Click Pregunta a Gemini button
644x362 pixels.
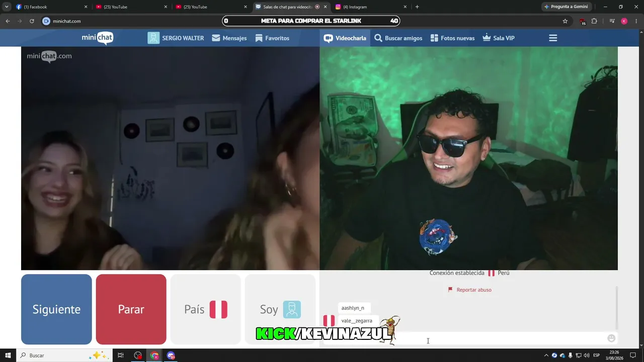(x=566, y=7)
